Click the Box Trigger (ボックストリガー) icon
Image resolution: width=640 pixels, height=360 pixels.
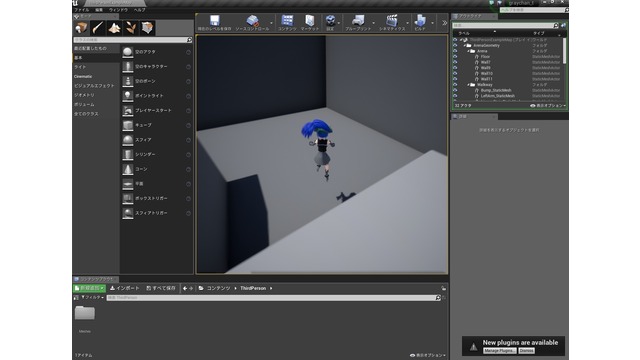click(x=128, y=198)
